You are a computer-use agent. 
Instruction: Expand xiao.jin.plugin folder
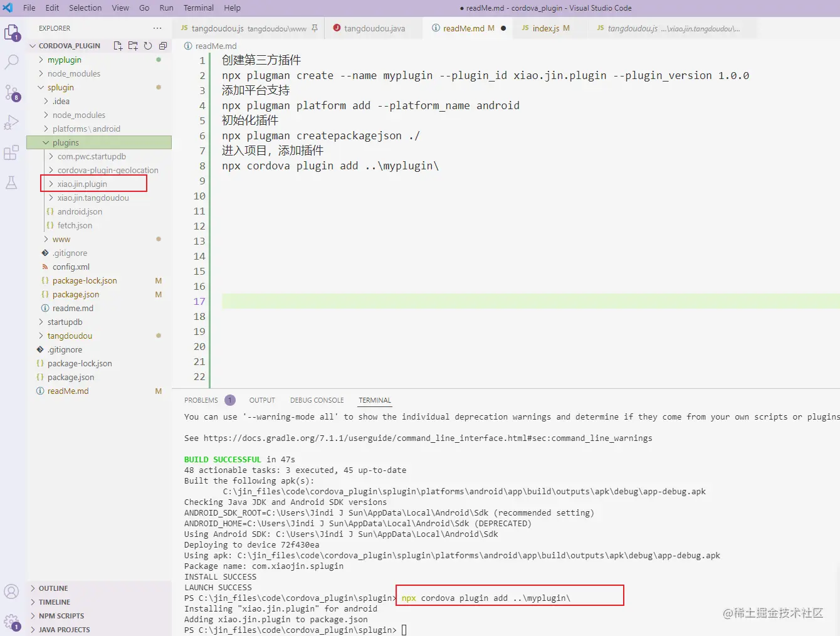[x=99, y=184]
